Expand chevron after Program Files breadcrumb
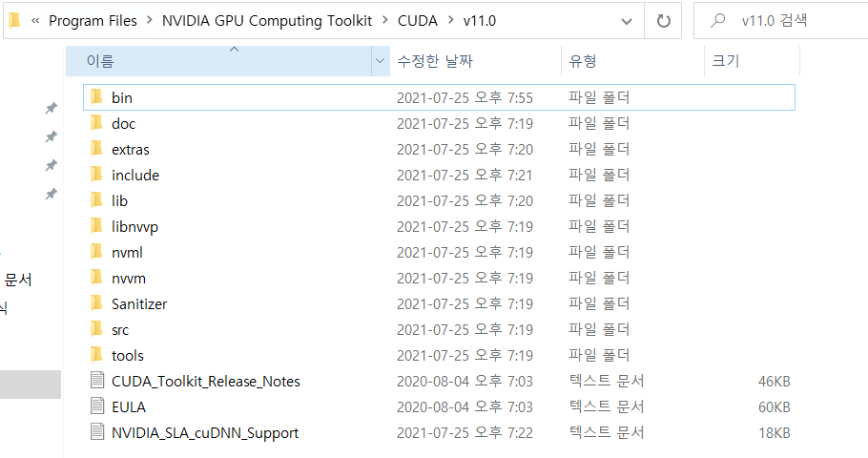This screenshot has height=458, width=868. click(x=150, y=20)
